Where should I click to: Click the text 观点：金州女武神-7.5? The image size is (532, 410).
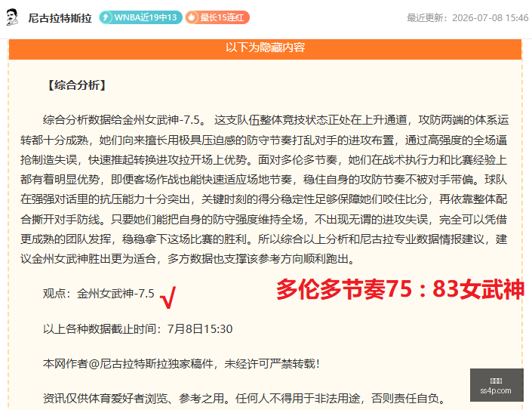click(99, 293)
